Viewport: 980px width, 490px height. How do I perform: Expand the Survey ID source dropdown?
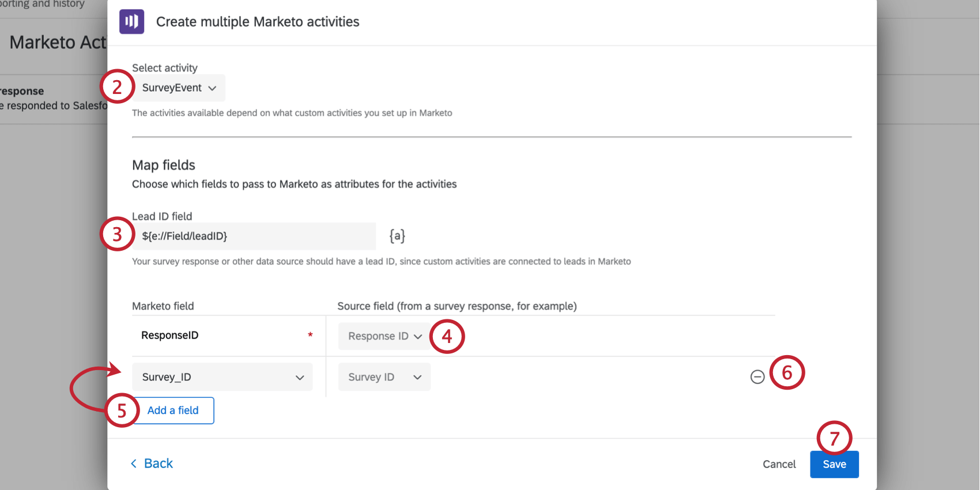point(385,377)
